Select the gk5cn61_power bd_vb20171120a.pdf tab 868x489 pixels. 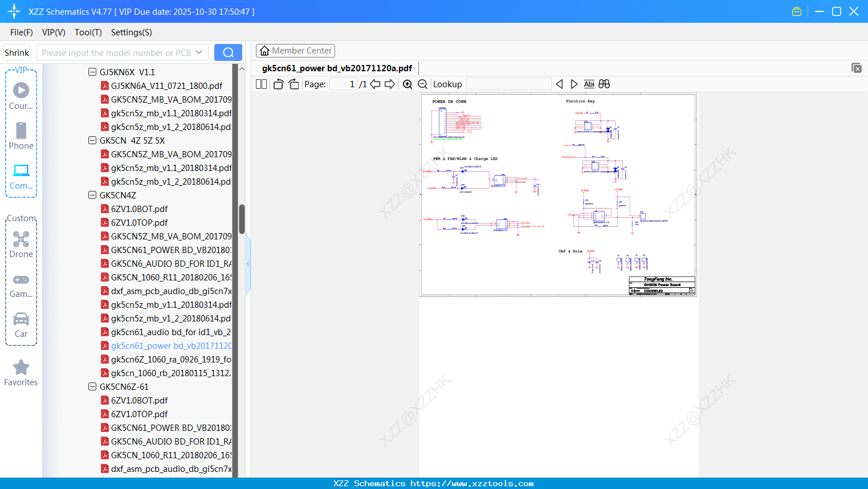point(337,68)
